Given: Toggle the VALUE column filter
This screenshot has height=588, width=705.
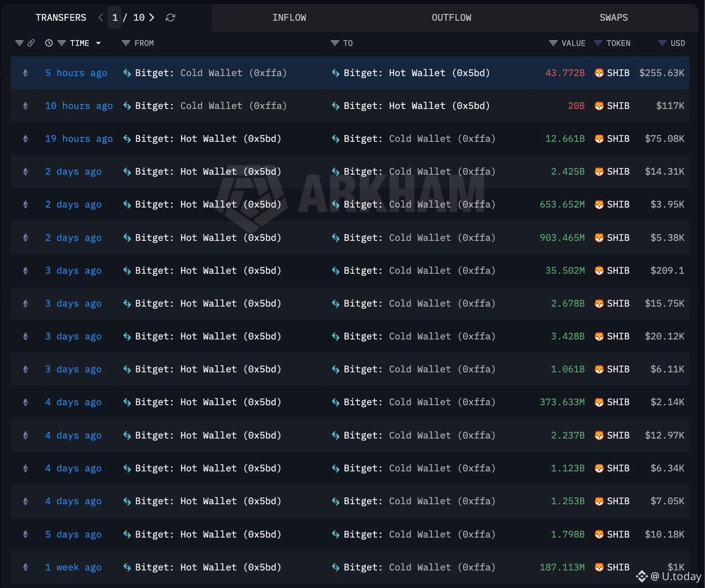Looking at the screenshot, I should pyautogui.click(x=552, y=43).
